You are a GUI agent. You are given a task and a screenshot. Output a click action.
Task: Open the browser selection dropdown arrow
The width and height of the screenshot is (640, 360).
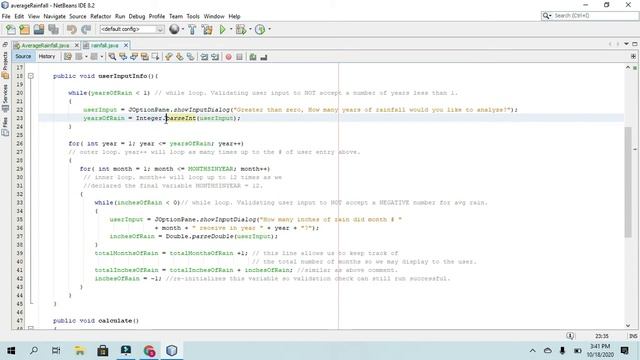tap(182, 29)
